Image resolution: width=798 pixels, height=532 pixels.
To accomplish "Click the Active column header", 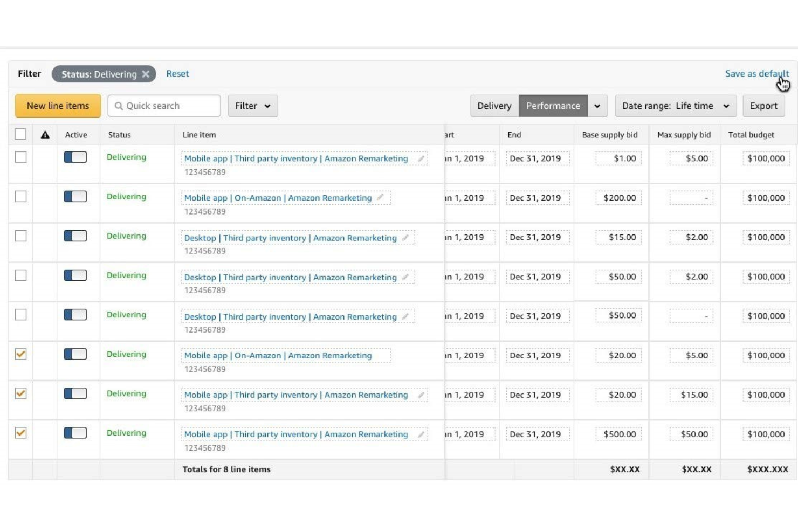I will [76, 135].
